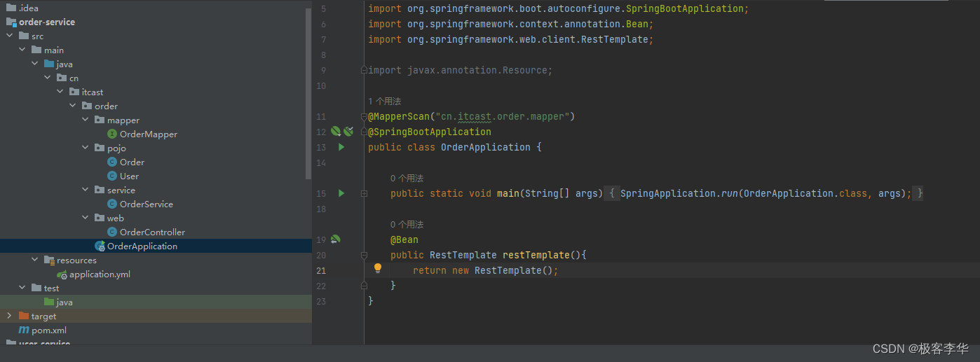Viewport: 980px width, 362px height.
Task: Click line number 21 in gutter
Action: point(321,270)
